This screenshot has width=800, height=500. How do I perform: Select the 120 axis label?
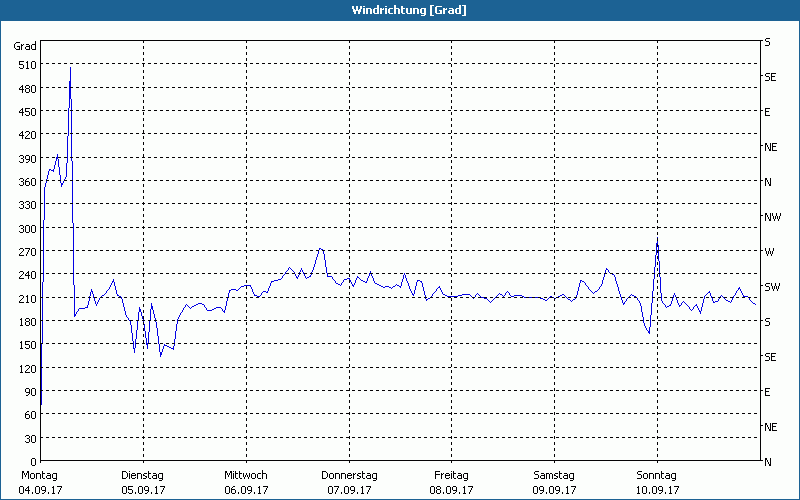pyautogui.click(x=28, y=369)
